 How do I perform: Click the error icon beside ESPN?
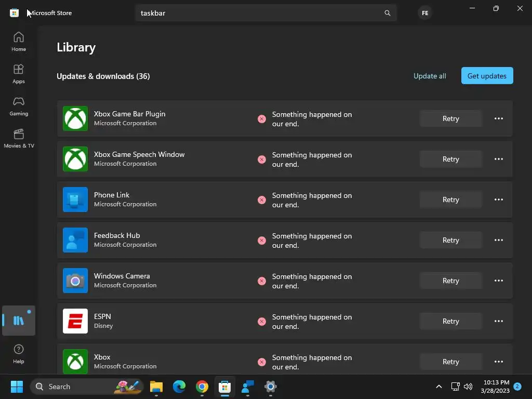click(262, 322)
